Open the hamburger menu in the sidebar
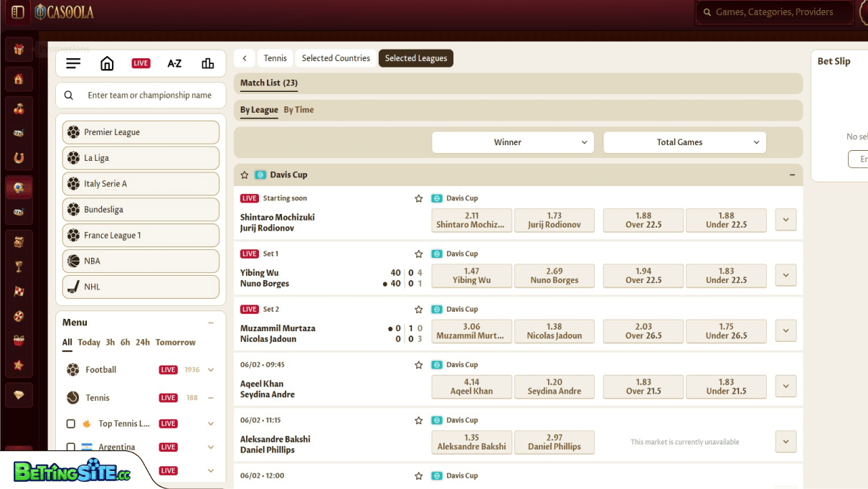 (73, 63)
